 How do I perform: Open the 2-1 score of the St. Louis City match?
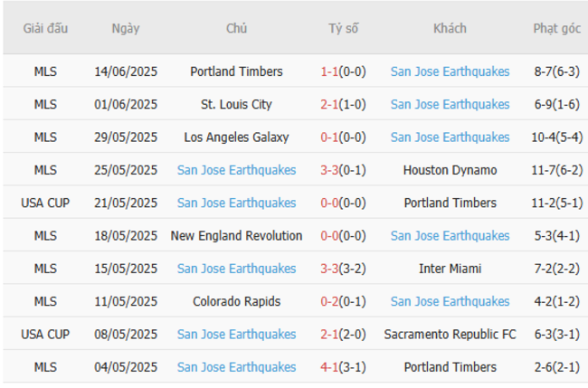pos(330,105)
